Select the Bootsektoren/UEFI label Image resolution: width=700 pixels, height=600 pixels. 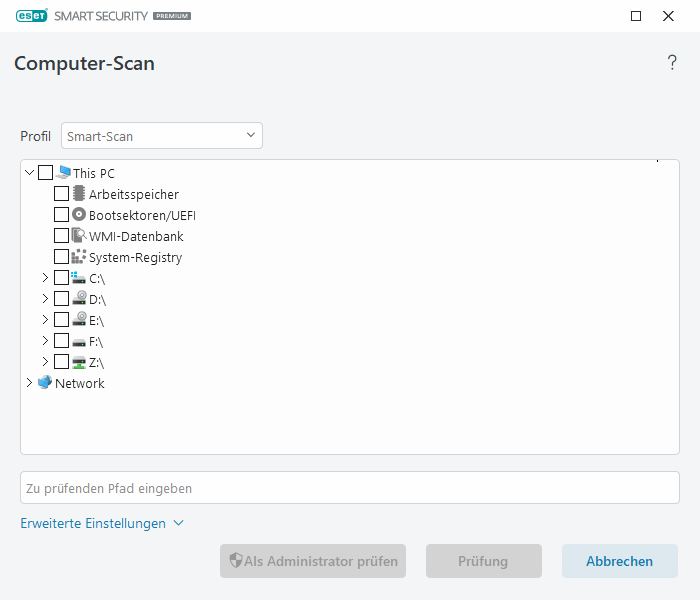coord(142,215)
